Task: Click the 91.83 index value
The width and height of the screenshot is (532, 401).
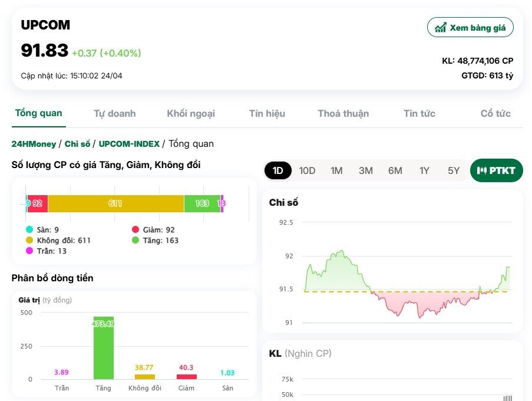Action: point(44,50)
